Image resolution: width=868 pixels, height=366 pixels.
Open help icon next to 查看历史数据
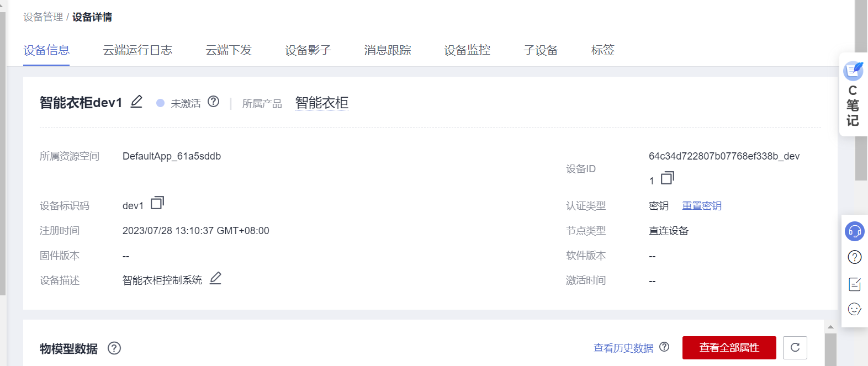[664, 347]
